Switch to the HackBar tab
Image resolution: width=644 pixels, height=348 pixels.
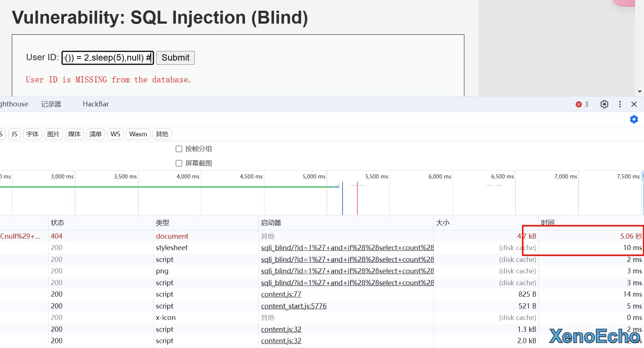pyautogui.click(x=96, y=104)
